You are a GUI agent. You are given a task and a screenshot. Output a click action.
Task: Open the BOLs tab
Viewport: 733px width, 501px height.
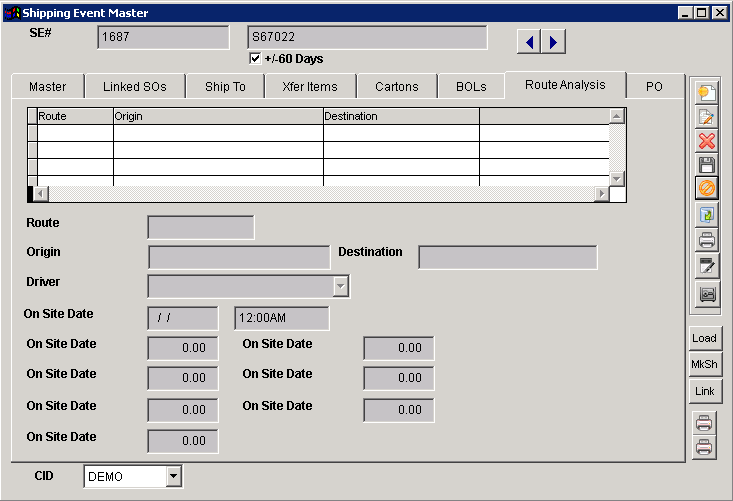(x=470, y=87)
